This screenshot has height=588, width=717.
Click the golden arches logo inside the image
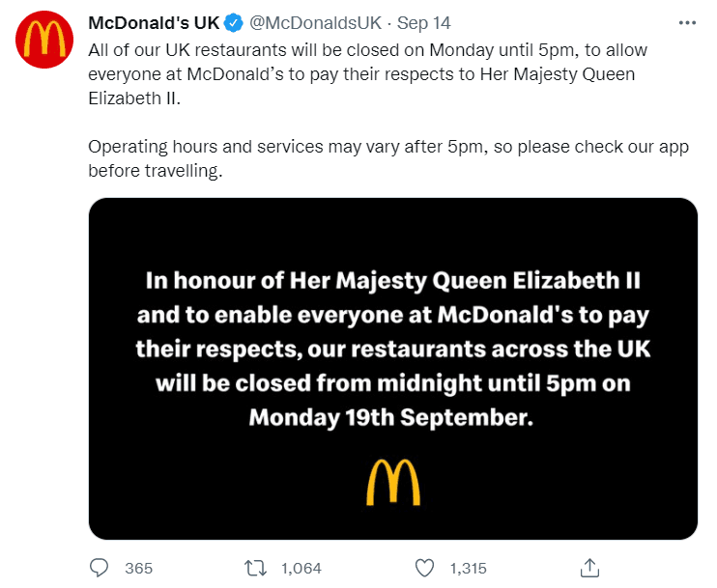pos(393,482)
